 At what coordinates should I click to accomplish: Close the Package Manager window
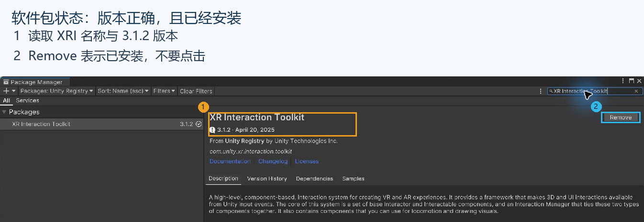click(639, 81)
